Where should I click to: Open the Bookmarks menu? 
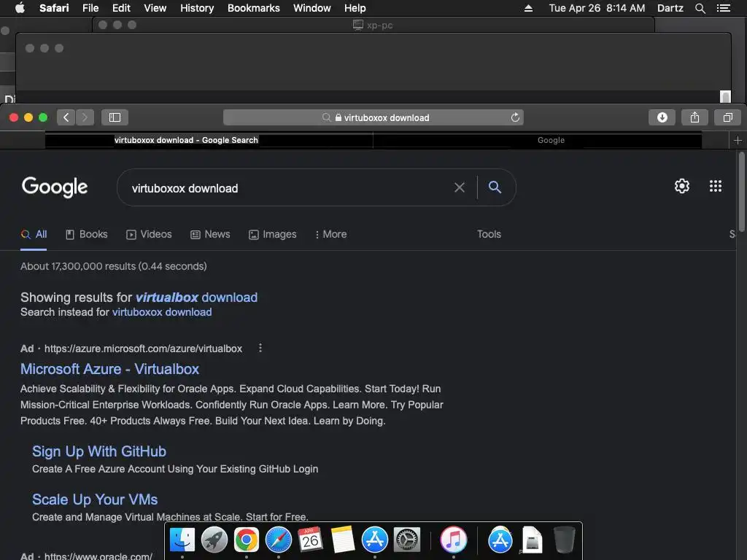click(x=253, y=8)
